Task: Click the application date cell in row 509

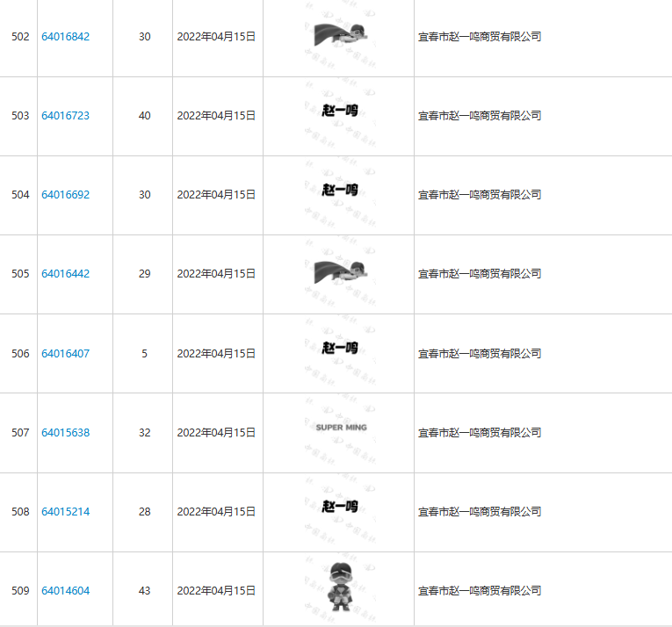Action: [216, 591]
